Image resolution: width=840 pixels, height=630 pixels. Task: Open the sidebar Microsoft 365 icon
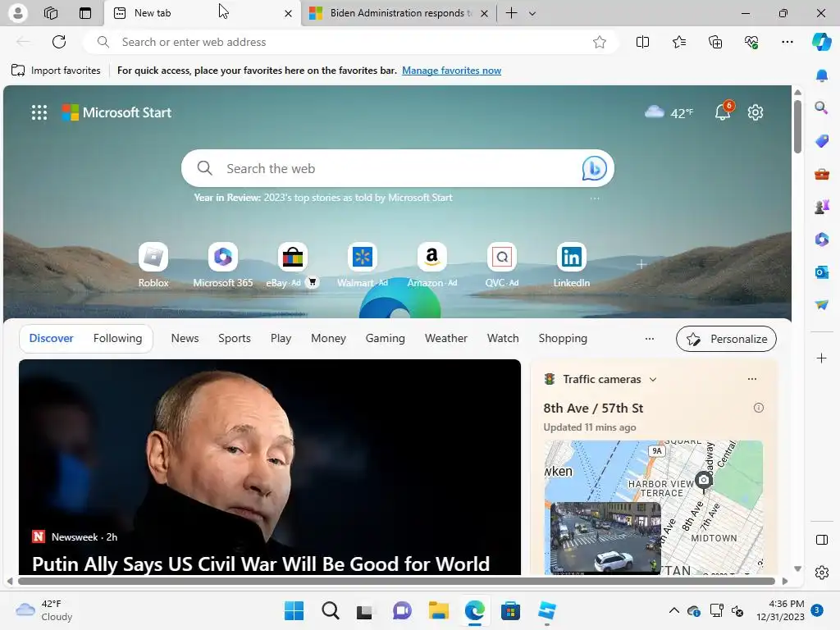pyautogui.click(x=822, y=239)
